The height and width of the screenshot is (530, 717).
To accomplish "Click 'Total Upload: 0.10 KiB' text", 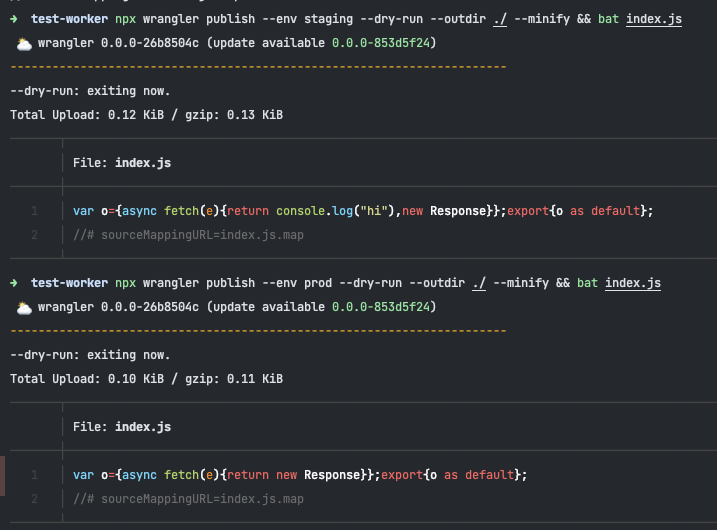I will 87,379.
